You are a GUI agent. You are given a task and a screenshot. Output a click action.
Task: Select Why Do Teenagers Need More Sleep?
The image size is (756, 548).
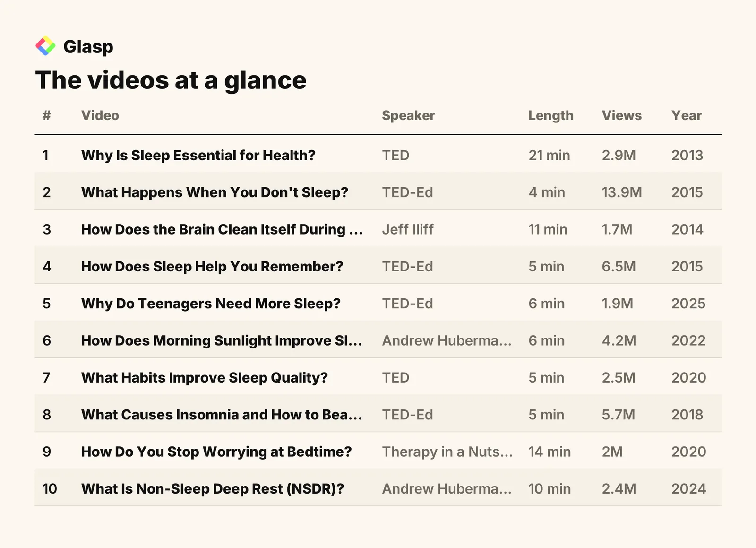coord(211,304)
